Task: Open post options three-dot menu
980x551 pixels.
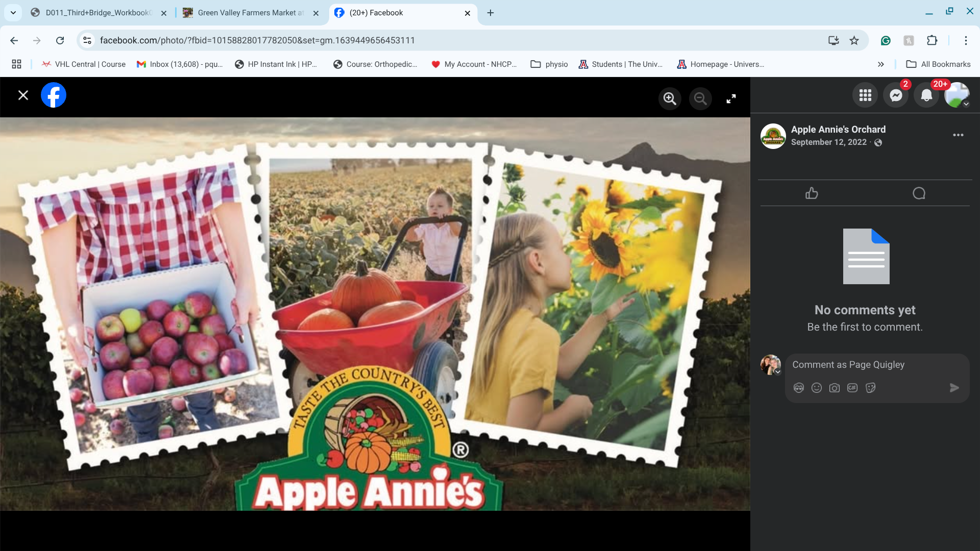Action: pyautogui.click(x=958, y=135)
